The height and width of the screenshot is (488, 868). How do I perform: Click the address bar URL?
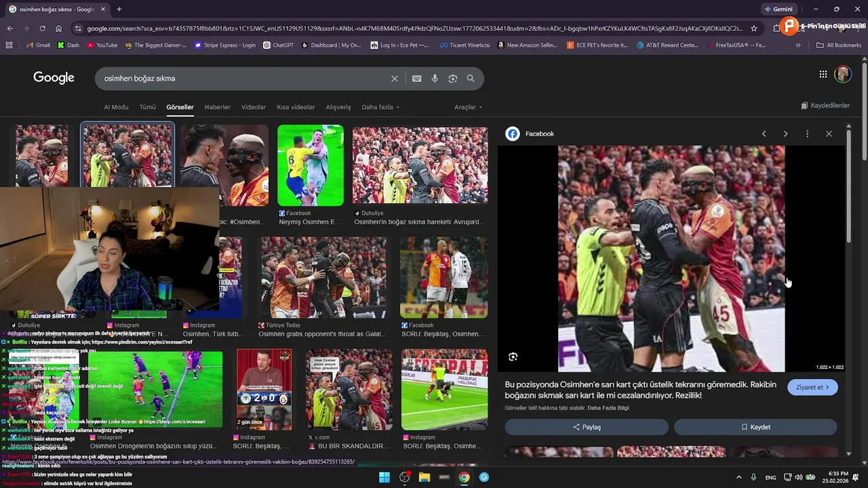tap(414, 28)
